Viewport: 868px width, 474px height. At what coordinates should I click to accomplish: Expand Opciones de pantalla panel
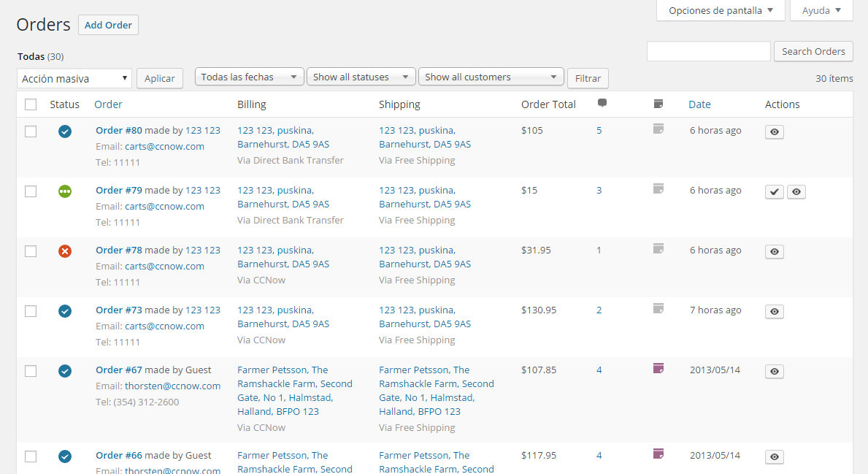(x=721, y=10)
